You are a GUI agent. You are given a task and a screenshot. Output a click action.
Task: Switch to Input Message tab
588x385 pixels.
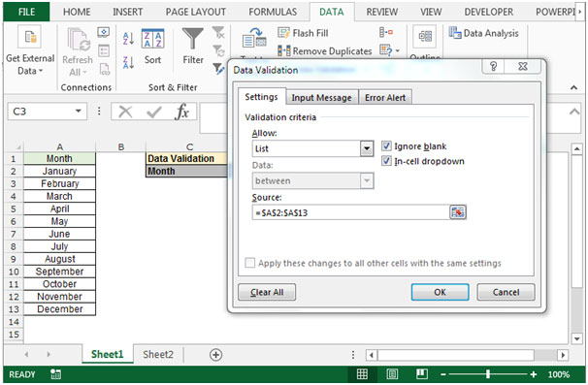(x=322, y=98)
